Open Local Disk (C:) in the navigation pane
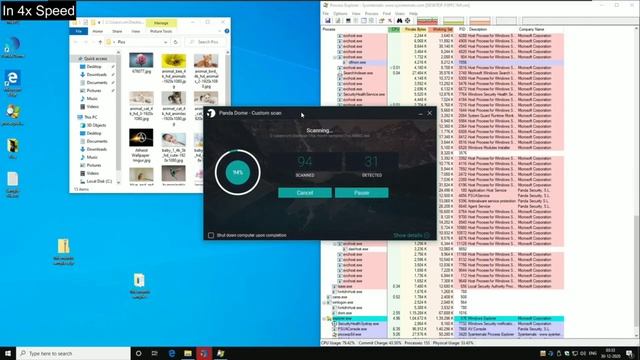 (x=97, y=181)
